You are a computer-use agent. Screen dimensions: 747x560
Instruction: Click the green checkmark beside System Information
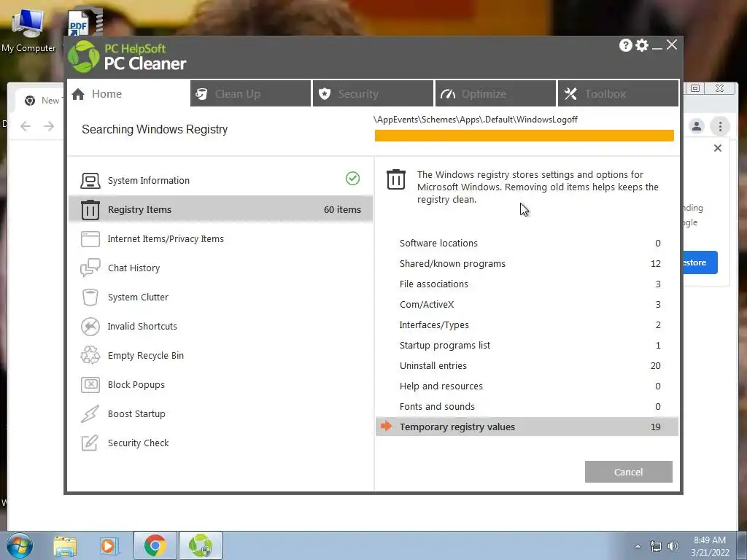(352, 179)
